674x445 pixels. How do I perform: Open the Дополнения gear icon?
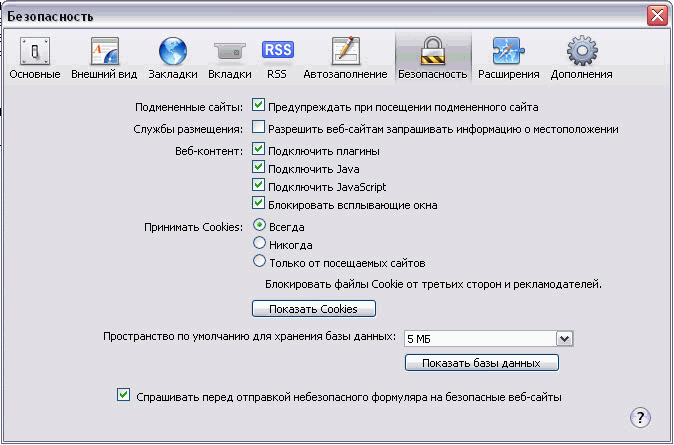click(581, 51)
